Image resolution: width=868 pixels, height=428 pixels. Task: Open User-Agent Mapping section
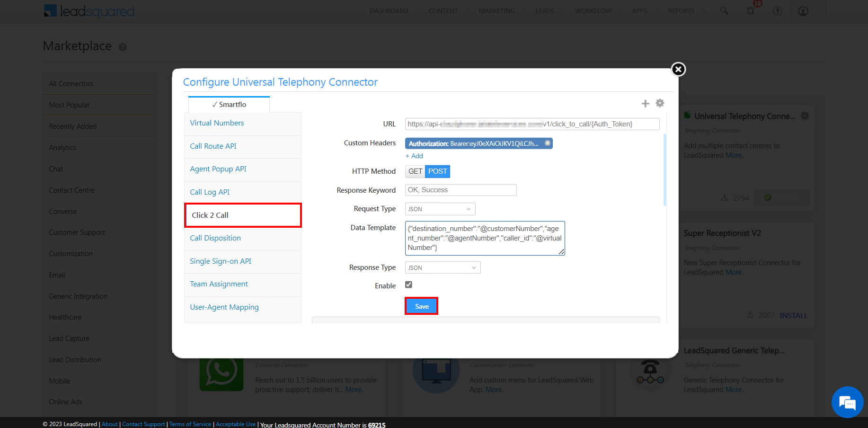[x=243, y=307]
